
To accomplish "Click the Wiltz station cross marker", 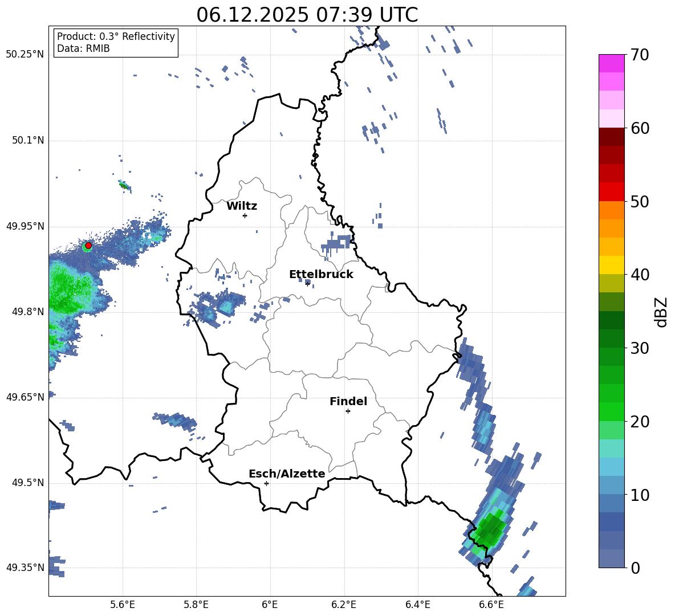I will click(x=245, y=215).
